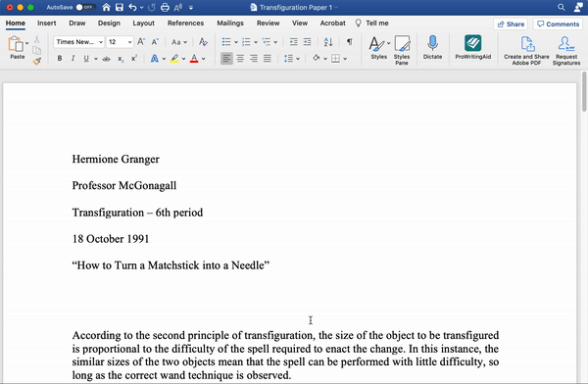Increase the font size
The height and width of the screenshot is (384, 588).
click(141, 41)
